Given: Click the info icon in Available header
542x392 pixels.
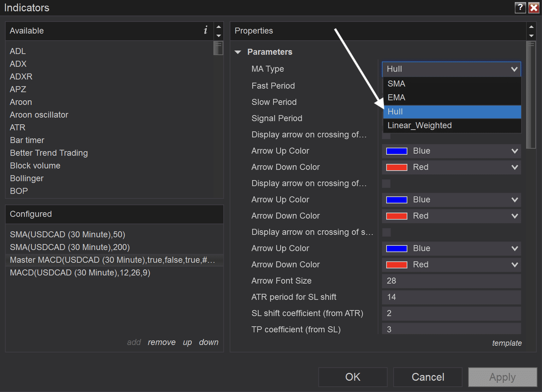Looking at the screenshot, I should 205,30.
